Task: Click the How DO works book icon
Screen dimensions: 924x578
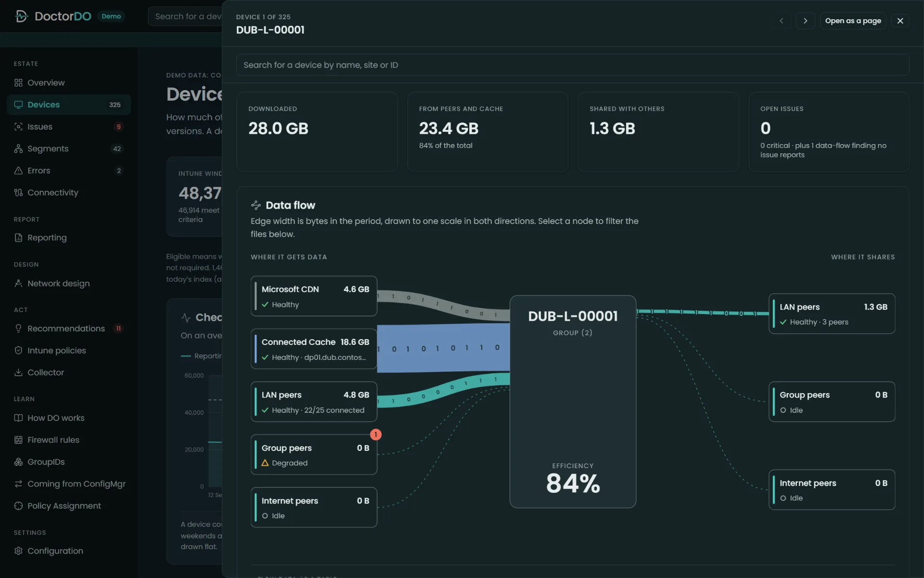Action: click(18, 418)
